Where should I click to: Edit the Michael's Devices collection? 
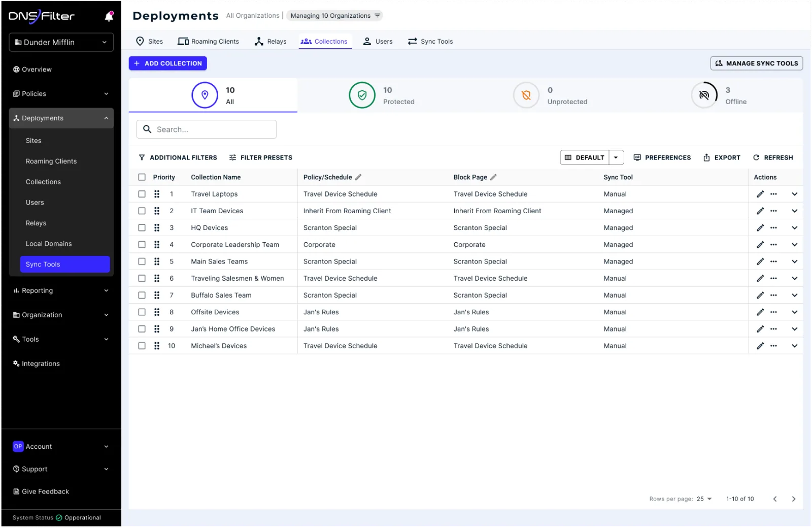760,346
